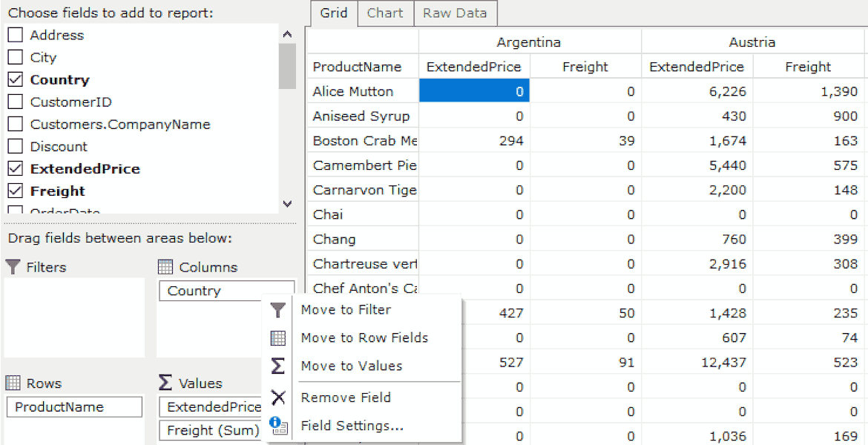The image size is (868, 445).
Task: Check the Address field checkbox
Action: [x=16, y=36]
